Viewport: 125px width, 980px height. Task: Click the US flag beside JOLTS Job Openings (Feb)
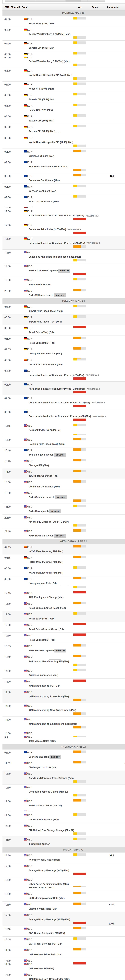pyautogui.click(x=25, y=471)
